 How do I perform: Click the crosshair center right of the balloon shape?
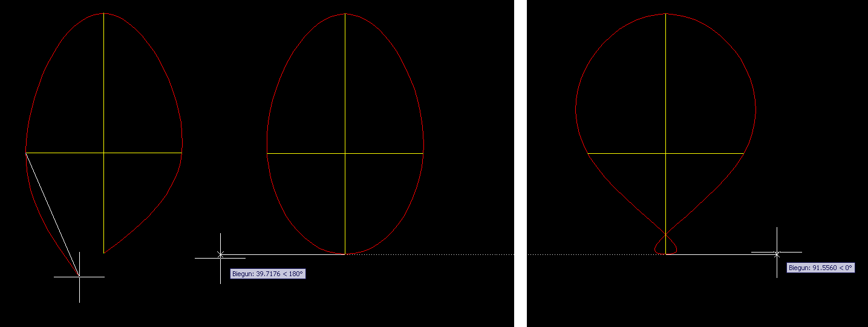point(777,252)
